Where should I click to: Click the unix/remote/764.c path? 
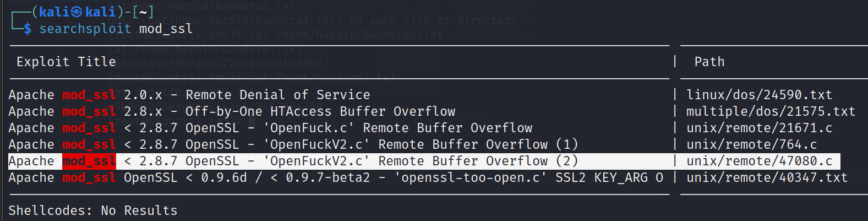[751, 144]
